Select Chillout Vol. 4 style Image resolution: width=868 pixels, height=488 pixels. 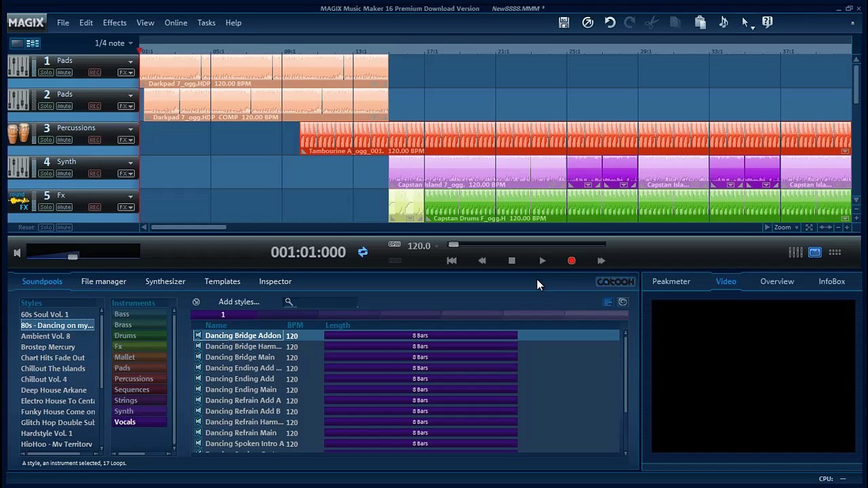click(44, 380)
